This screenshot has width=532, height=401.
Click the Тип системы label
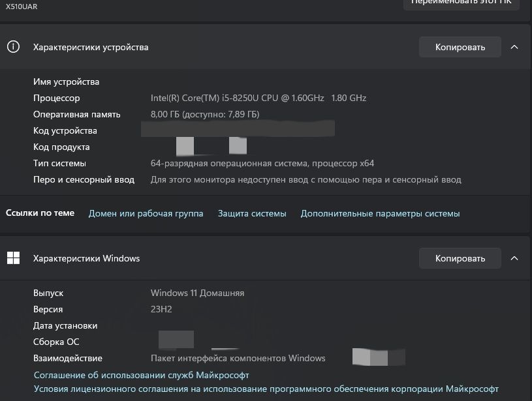pyautogui.click(x=59, y=164)
